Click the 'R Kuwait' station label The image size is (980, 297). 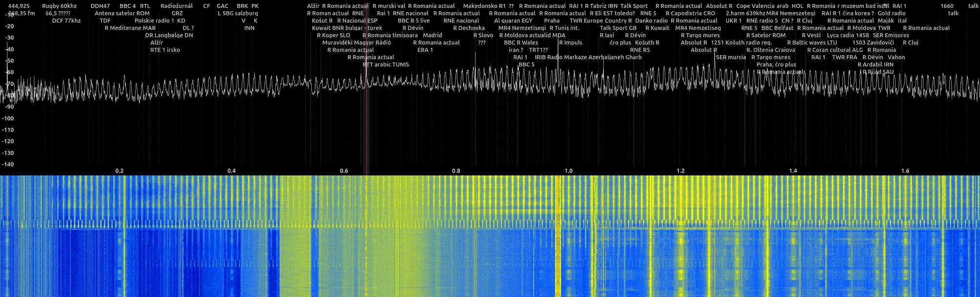(x=657, y=28)
